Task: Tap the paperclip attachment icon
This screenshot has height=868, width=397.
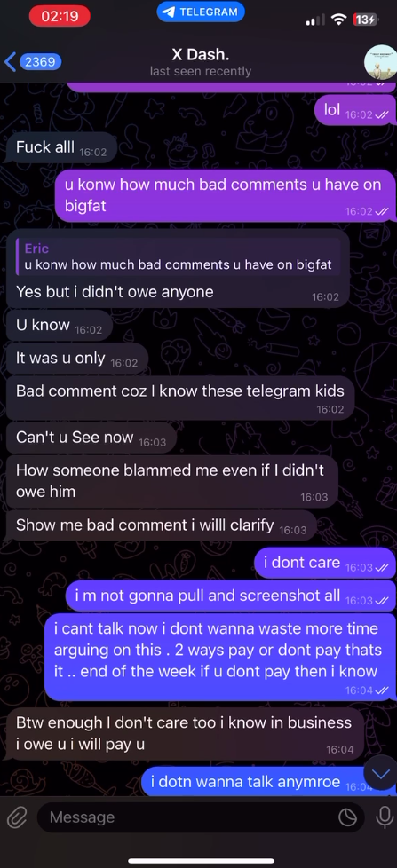Action: click(x=17, y=817)
